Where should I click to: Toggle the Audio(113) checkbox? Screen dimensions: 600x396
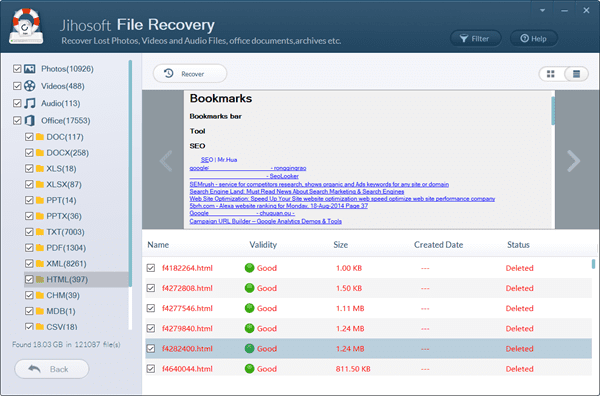17,103
